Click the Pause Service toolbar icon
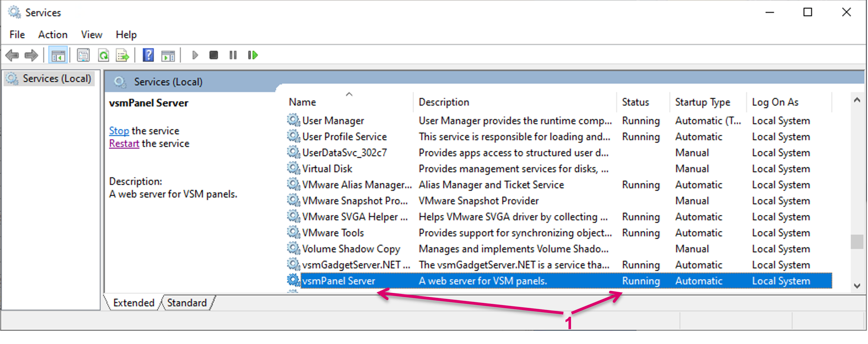Screen dimensions: 868x344 [x=233, y=55]
